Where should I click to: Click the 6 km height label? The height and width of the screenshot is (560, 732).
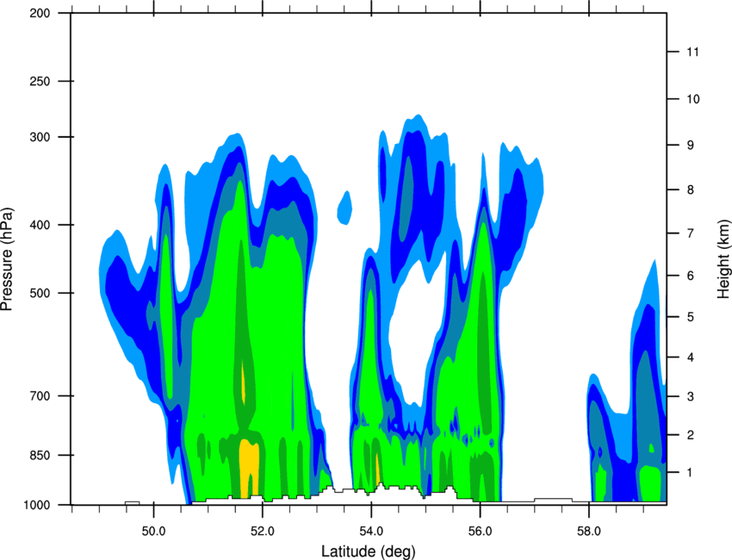pos(690,276)
